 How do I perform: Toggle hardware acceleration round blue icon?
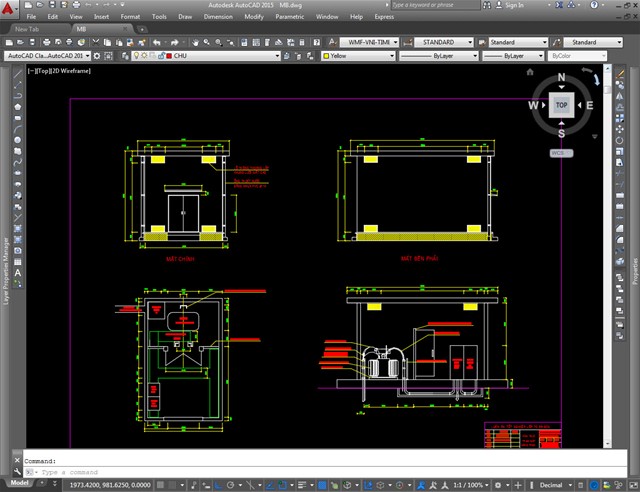(x=594, y=485)
